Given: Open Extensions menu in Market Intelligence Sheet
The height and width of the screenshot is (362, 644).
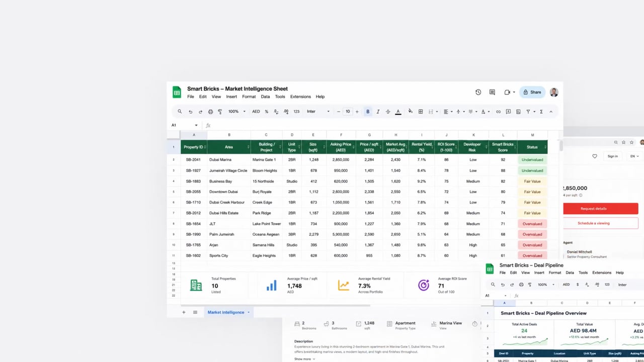Looking at the screenshot, I should (300, 97).
